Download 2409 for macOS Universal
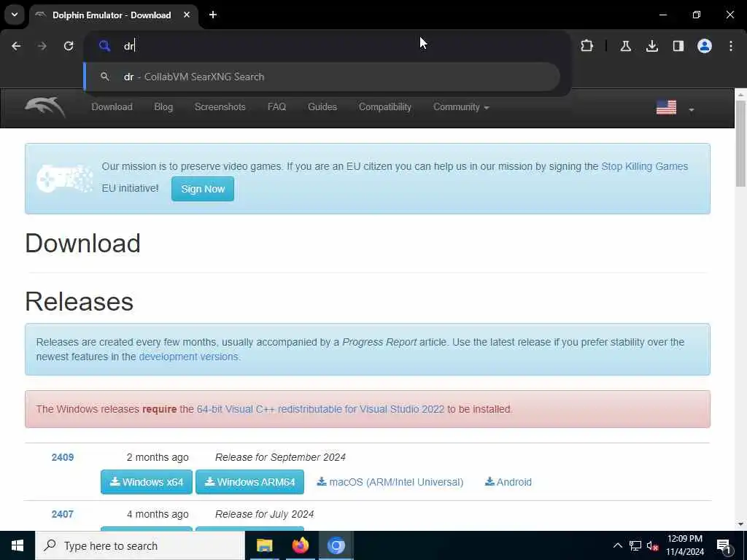Viewport: 747px width, 560px height. pyautogui.click(x=390, y=482)
